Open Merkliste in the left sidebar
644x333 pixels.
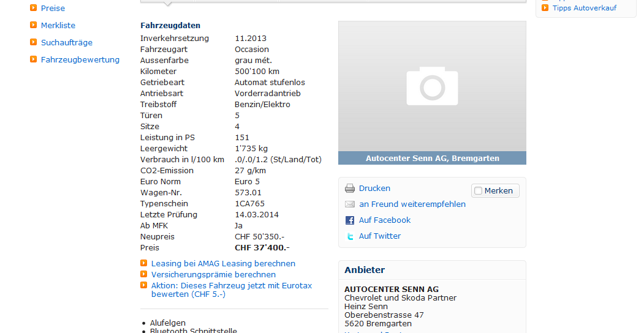(x=58, y=26)
